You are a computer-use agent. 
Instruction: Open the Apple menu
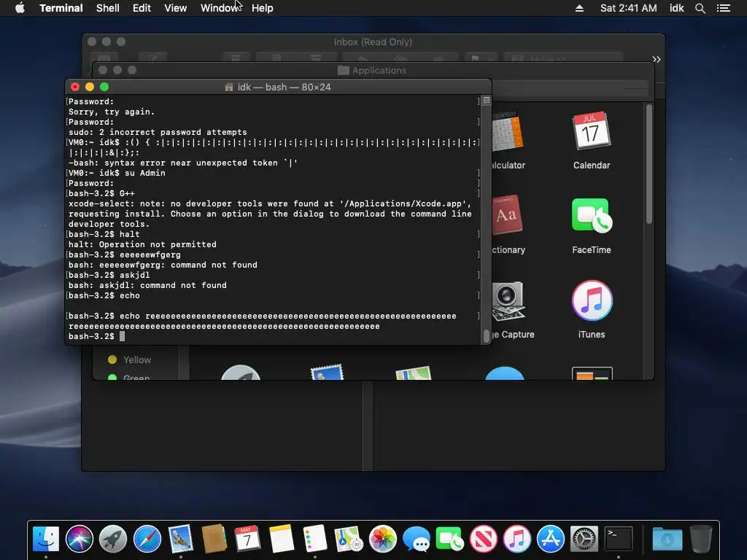coord(20,8)
